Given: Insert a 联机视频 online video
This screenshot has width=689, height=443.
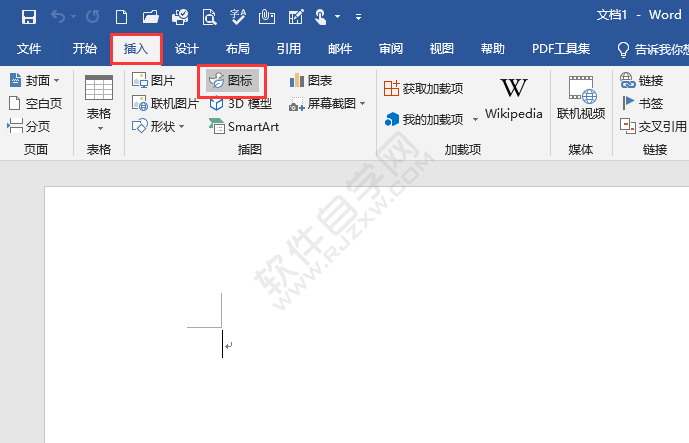Looking at the screenshot, I should (581, 98).
